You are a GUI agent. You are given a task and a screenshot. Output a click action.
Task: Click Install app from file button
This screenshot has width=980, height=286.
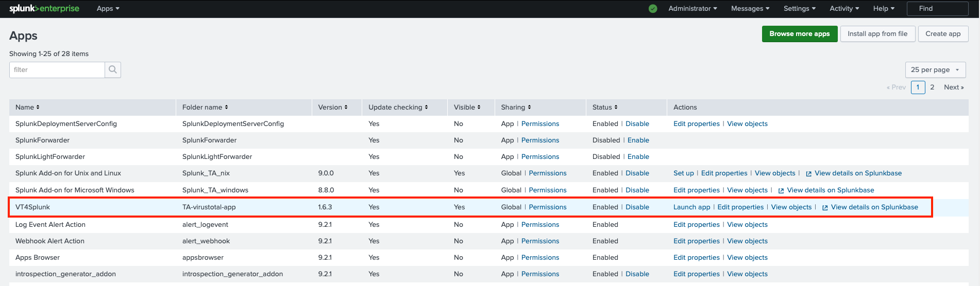tap(877, 34)
